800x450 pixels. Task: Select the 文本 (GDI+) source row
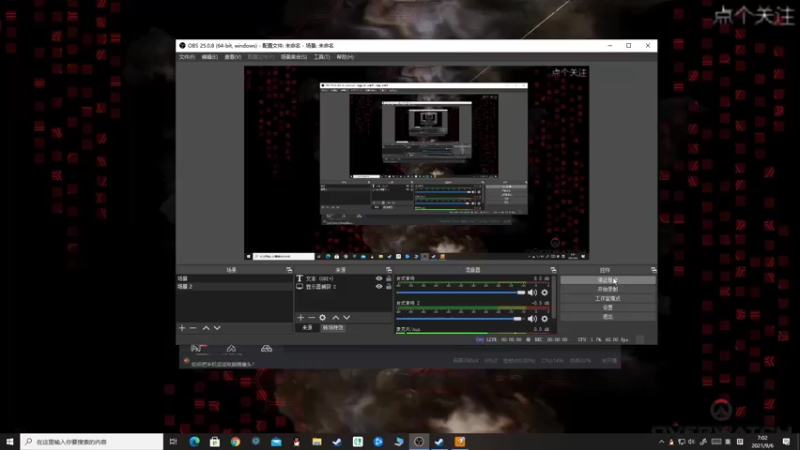point(343,279)
